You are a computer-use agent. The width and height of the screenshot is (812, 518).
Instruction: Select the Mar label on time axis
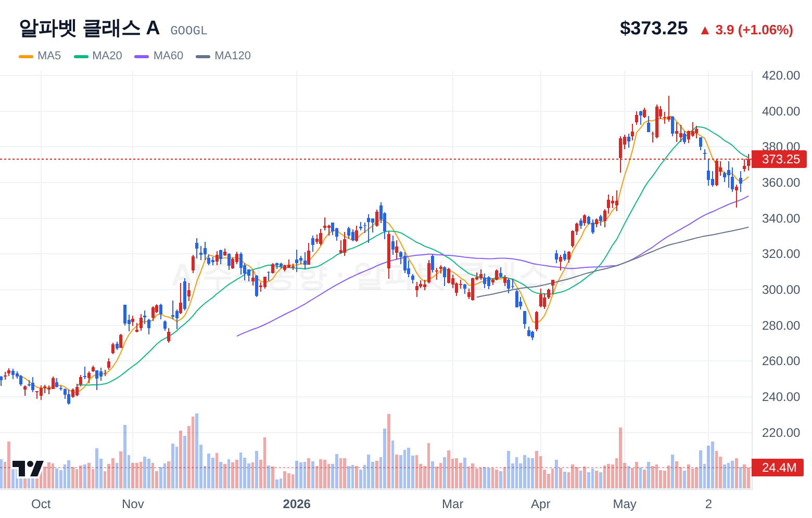pos(452,504)
